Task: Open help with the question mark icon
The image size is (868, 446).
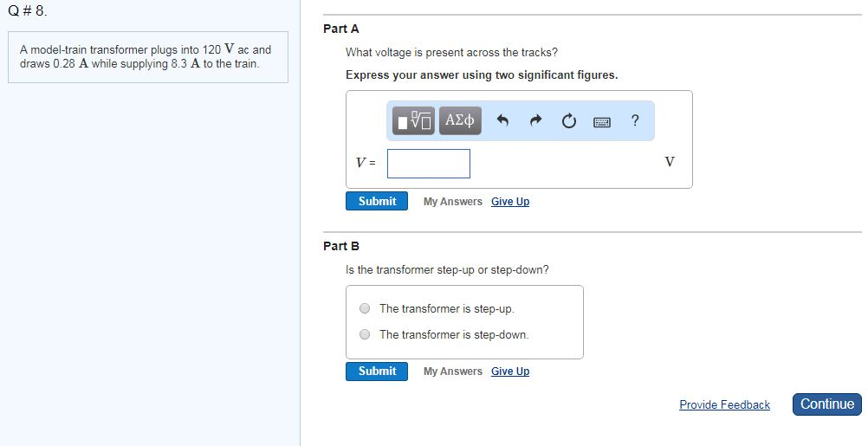Action: pyautogui.click(x=636, y=121)
